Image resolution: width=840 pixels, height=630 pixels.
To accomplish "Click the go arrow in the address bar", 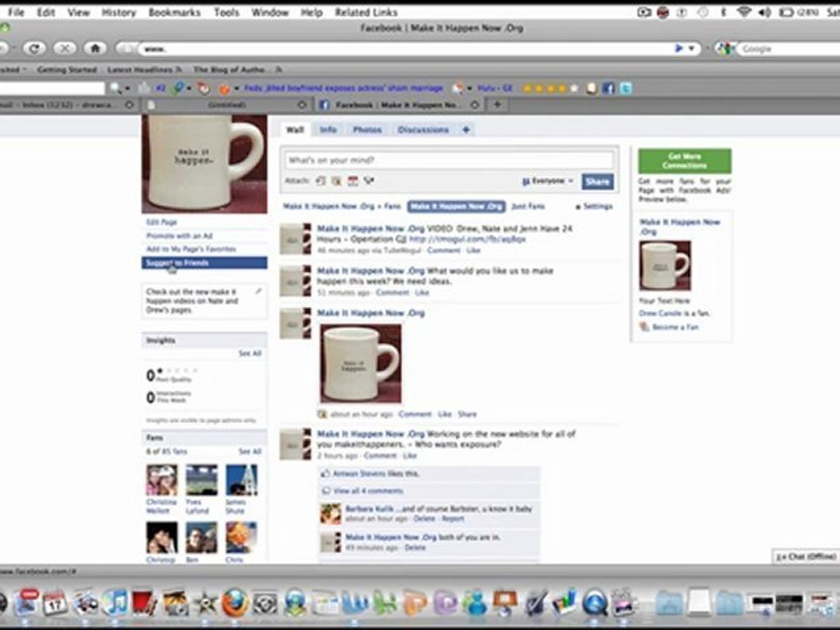I will tap(679, 48).
